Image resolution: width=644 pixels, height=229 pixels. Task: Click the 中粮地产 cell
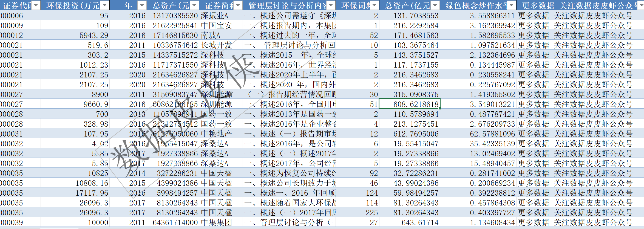pos(216,134)
